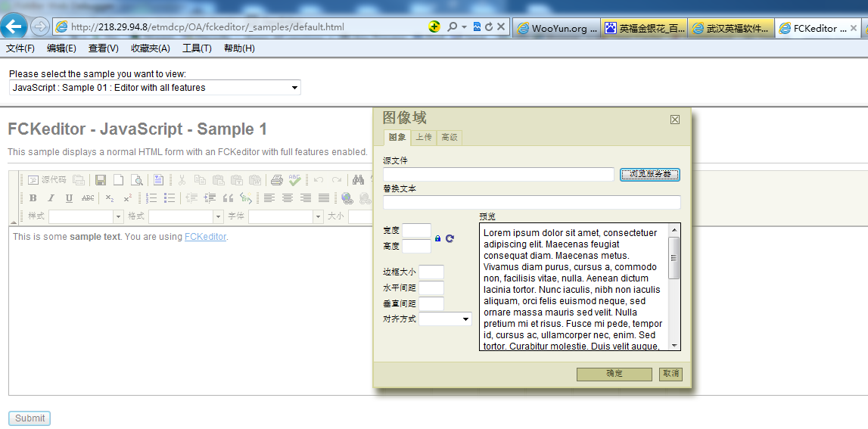The width and height of the screenshot is (868, 429).
Task: Click the Increase Indent icon
Action: pos(210,197)
